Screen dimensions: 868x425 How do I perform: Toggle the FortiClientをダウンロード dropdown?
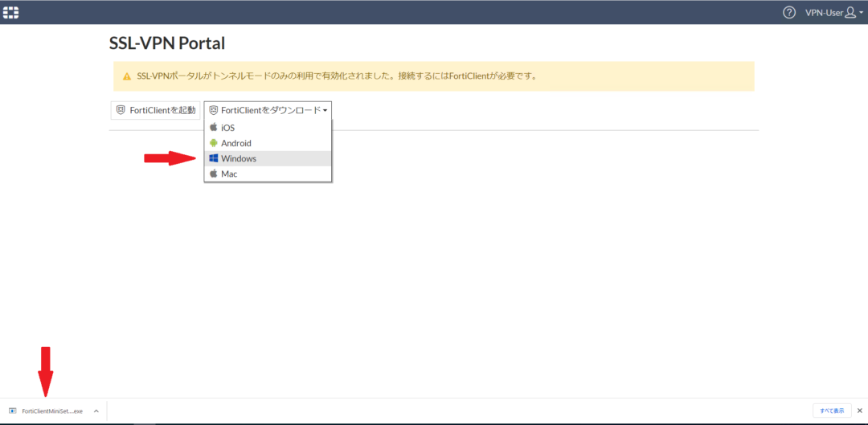[x=268, y=110]
